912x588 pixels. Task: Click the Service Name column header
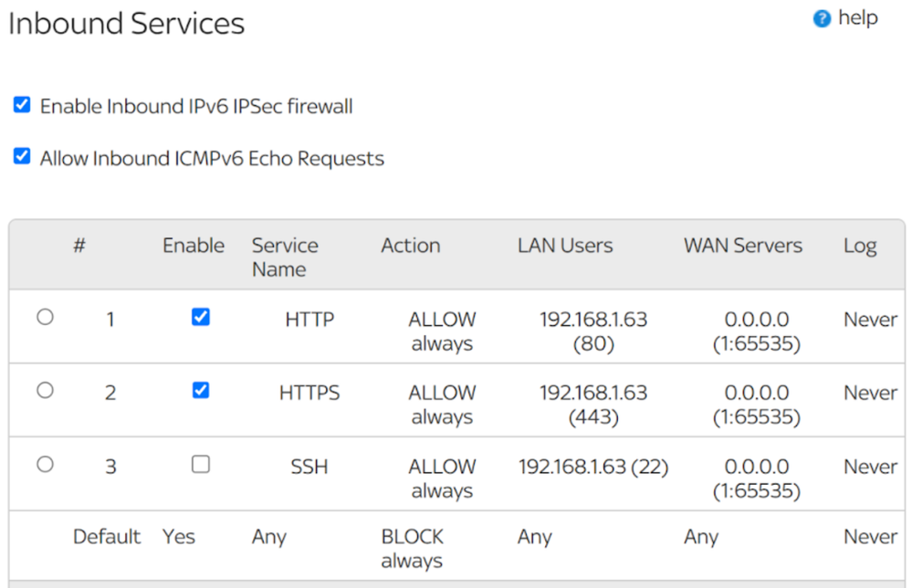click(285, 257)
